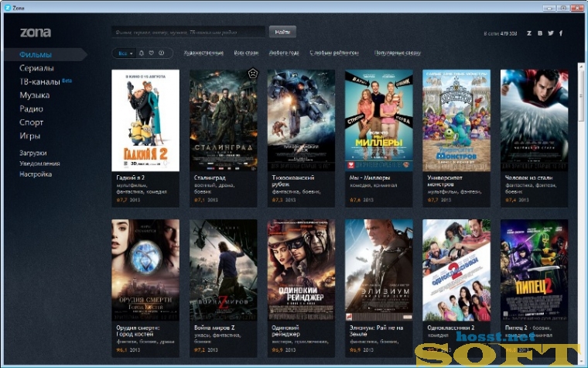Click the В сети 479 503 counter
The height and width of the screenshot is (368, 588).
click(501, 33)
